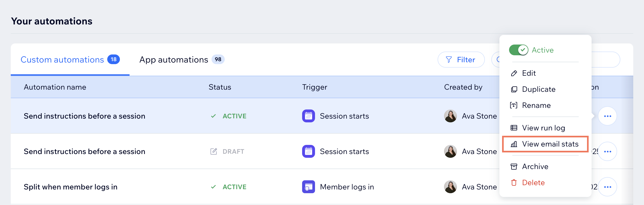Screen dimensions: 644x205
Task: Click the bar chart email stats icon
Action: click(514, 144)
